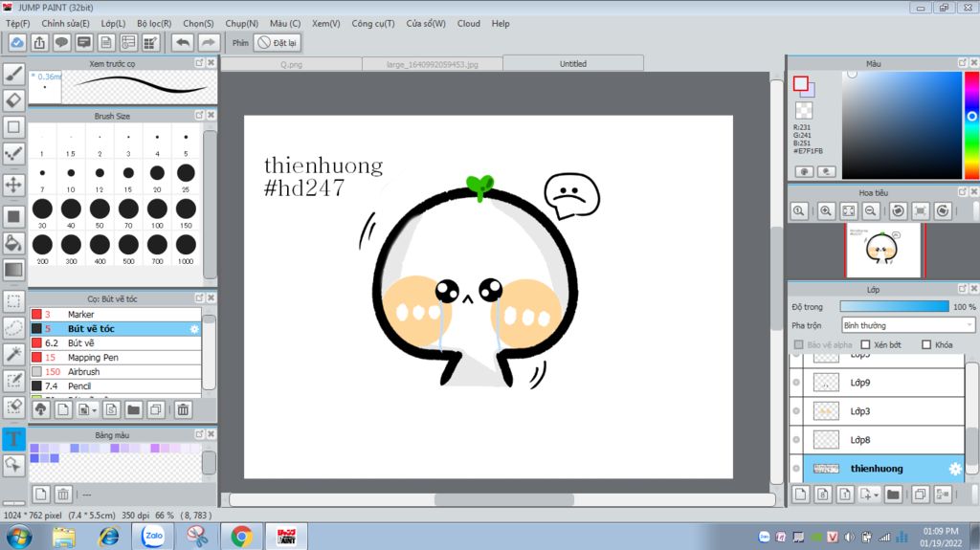Click the foreground color swatch
Image resolution: width=980 pixels, height=550 pixels.
[801, 83]
